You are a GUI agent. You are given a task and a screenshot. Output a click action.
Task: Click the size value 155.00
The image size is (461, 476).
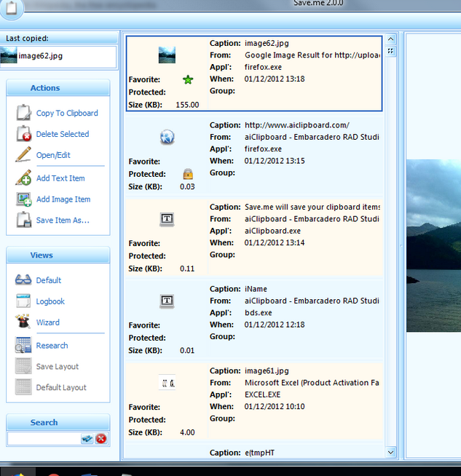click(x=187, y=105)
